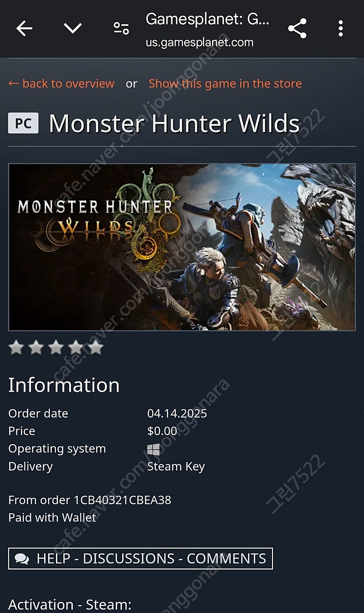Open the site settings tune icon
This screenshot has height=613, width=364.
pyautogui.click(x=121, y=29)
